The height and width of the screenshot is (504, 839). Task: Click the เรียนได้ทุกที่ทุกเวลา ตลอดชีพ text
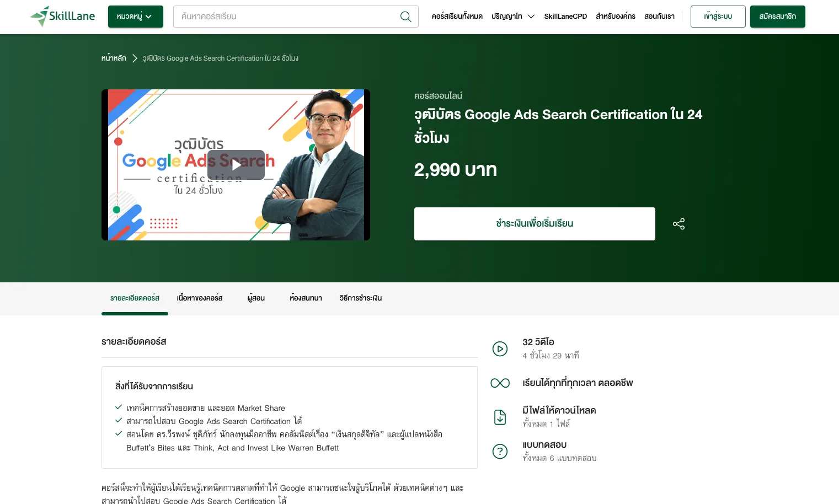[578, 383]
